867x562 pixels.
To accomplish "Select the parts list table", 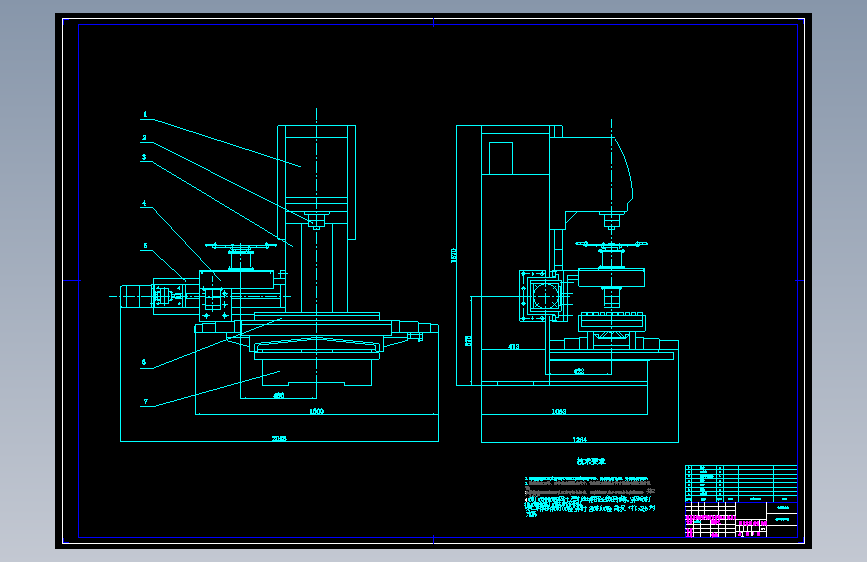I will click(x=741, y=483).
